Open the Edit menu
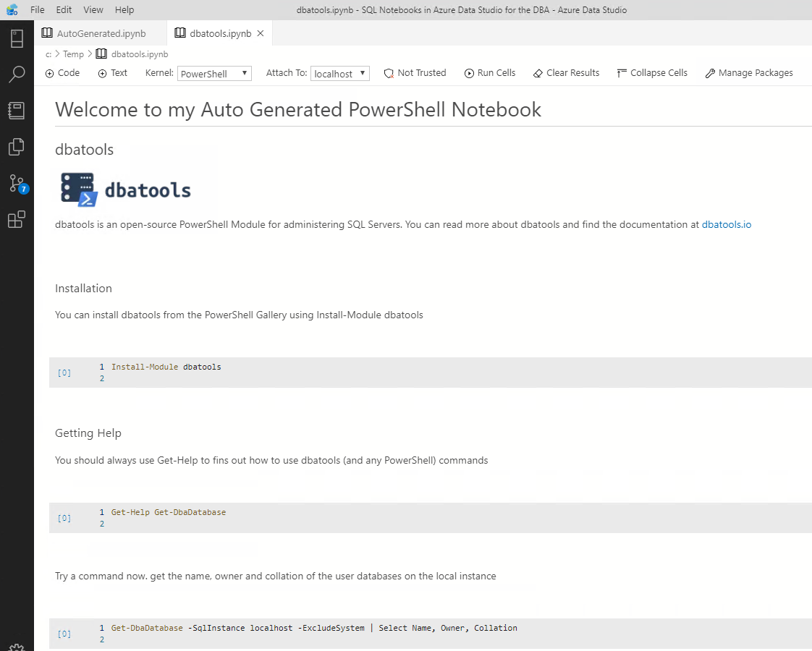 pos(64,10)
